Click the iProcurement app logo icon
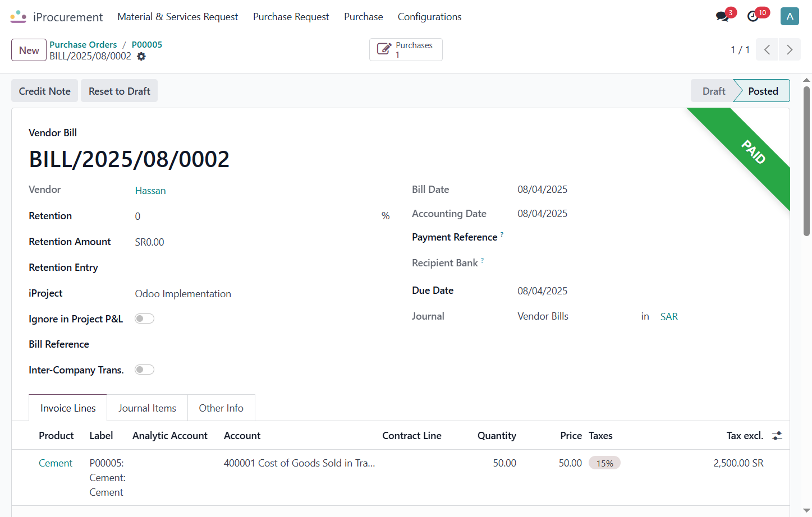This screenshot has width=812, height=517. point(19,17)
